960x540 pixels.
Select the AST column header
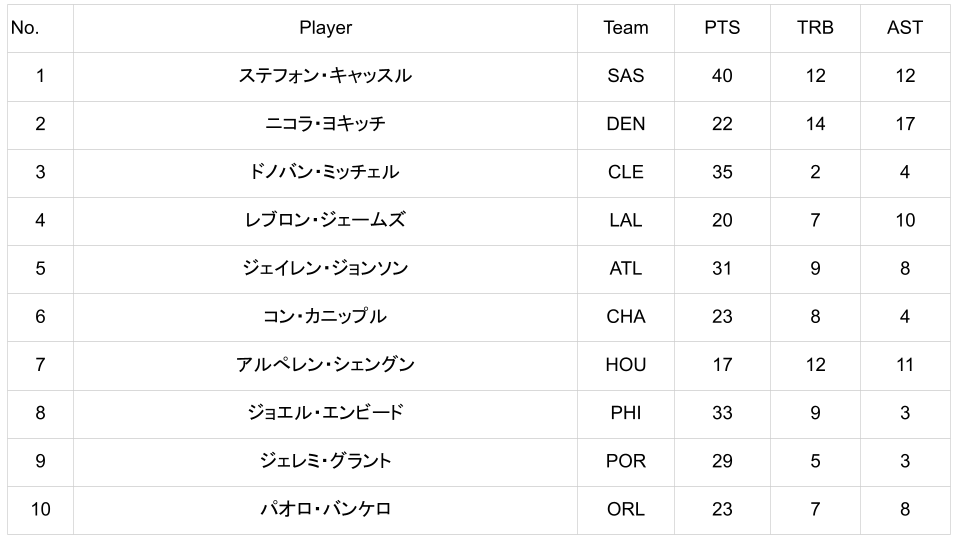click(904, 28)
